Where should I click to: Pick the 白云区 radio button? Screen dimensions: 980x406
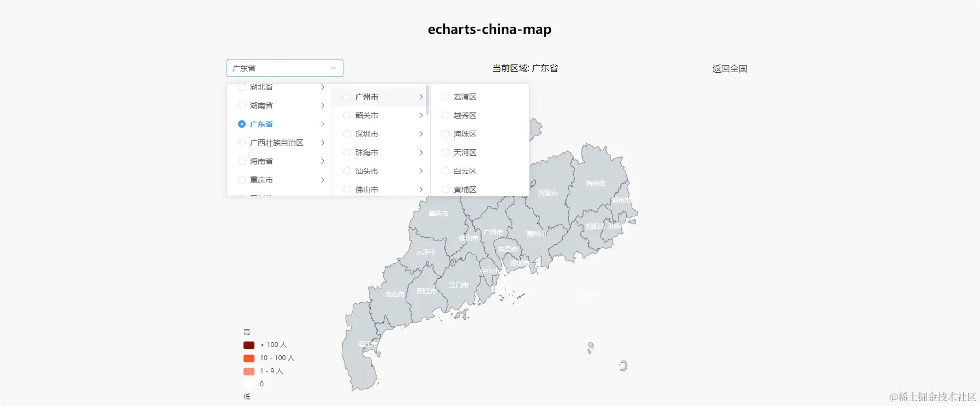(446, 171)
